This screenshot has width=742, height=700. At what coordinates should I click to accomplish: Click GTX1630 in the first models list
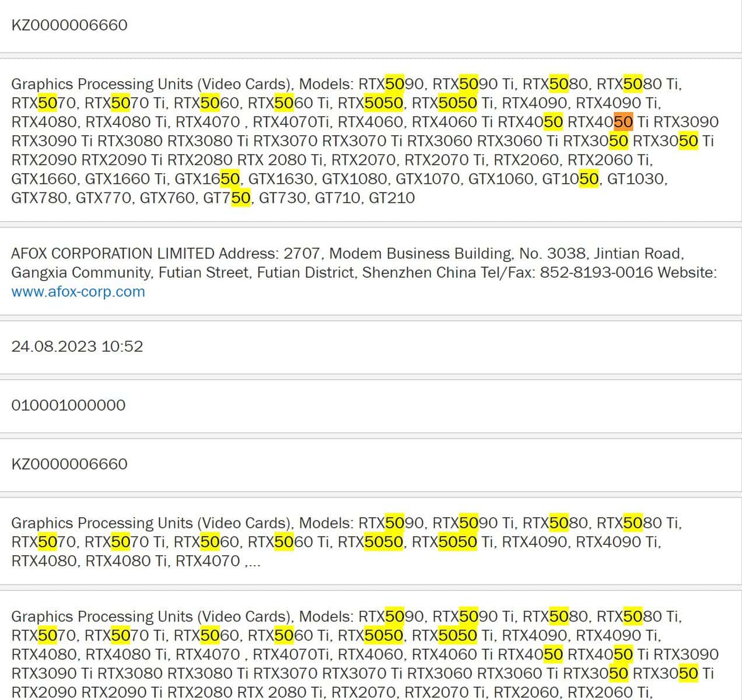pos(282,178)
